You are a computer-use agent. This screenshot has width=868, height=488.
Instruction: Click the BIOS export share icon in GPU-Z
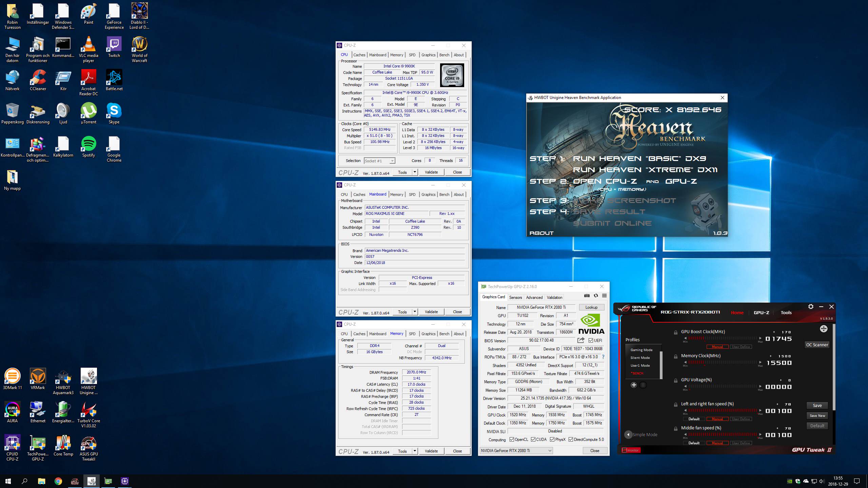click(x=581, y=340)
